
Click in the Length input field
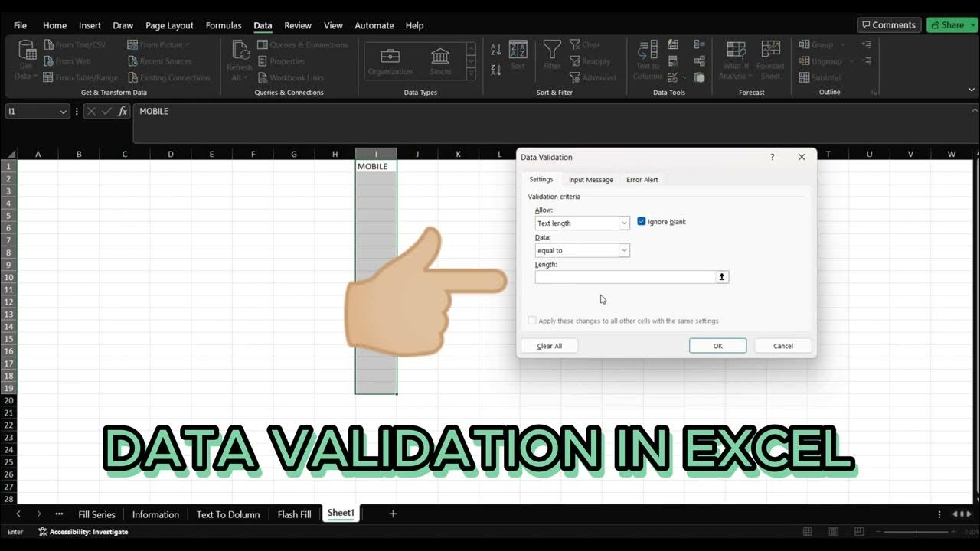(x=625, y=277)
